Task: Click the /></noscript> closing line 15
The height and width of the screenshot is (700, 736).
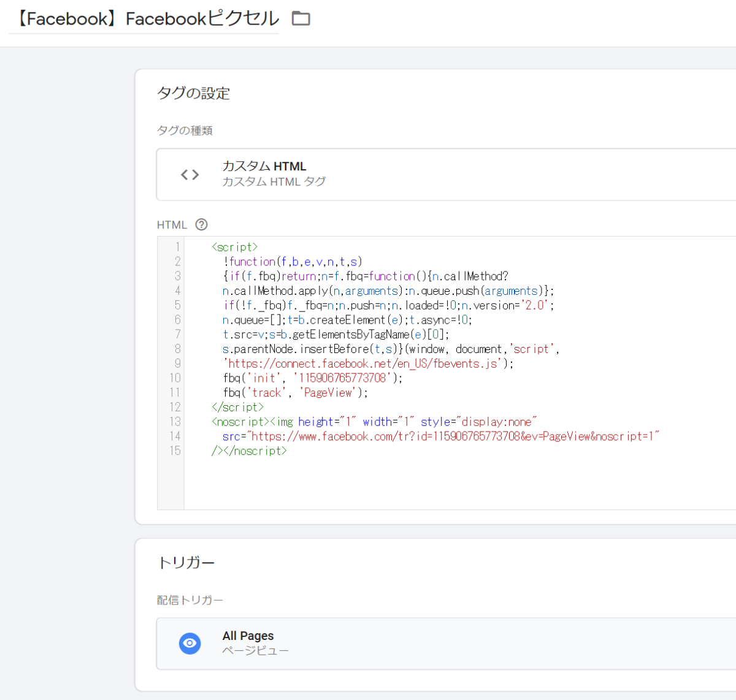Action: 249,451
